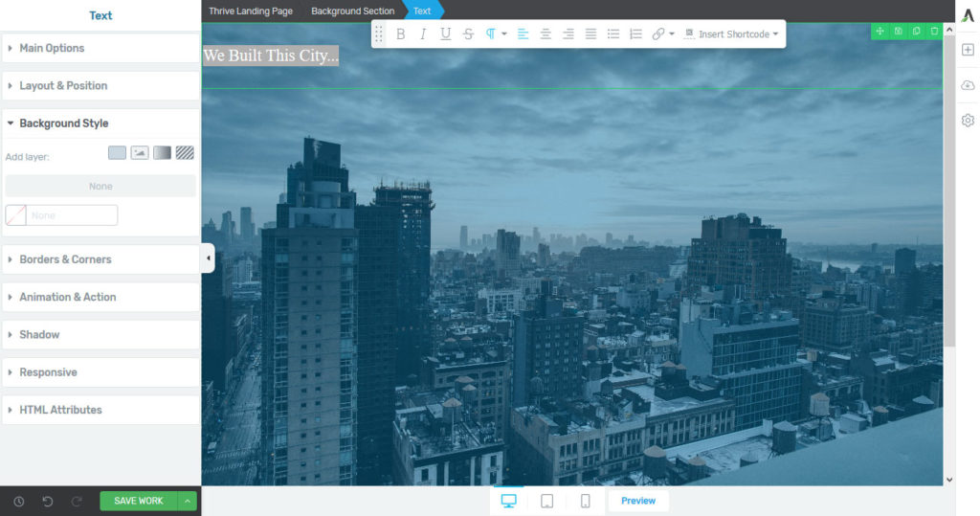Toggle strikethrough formatting
980x516 pixels.
468,34
